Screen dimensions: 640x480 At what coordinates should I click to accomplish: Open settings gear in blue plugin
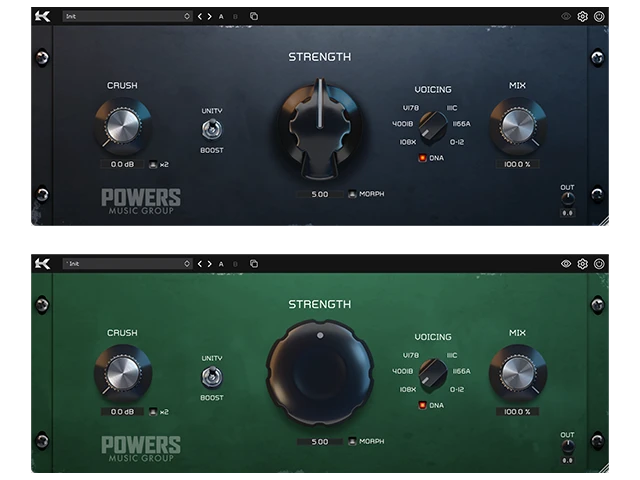(x=582, y=16)
